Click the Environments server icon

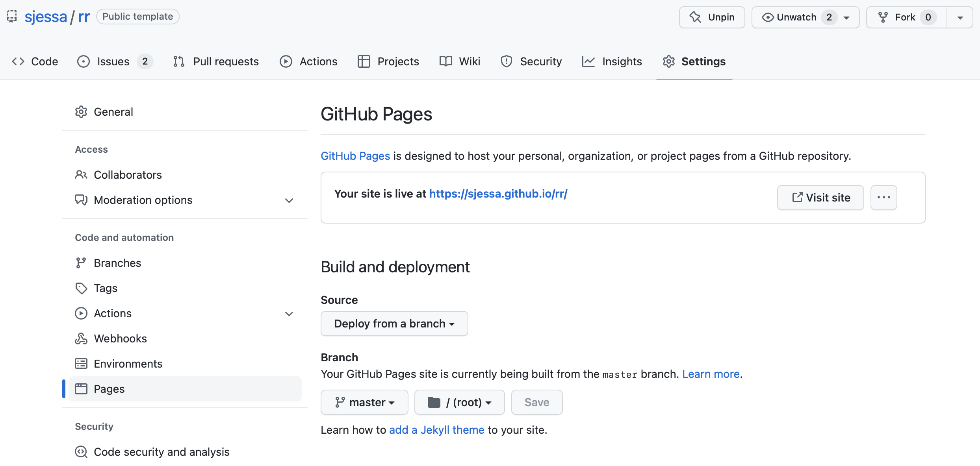(x=81, y=364)
